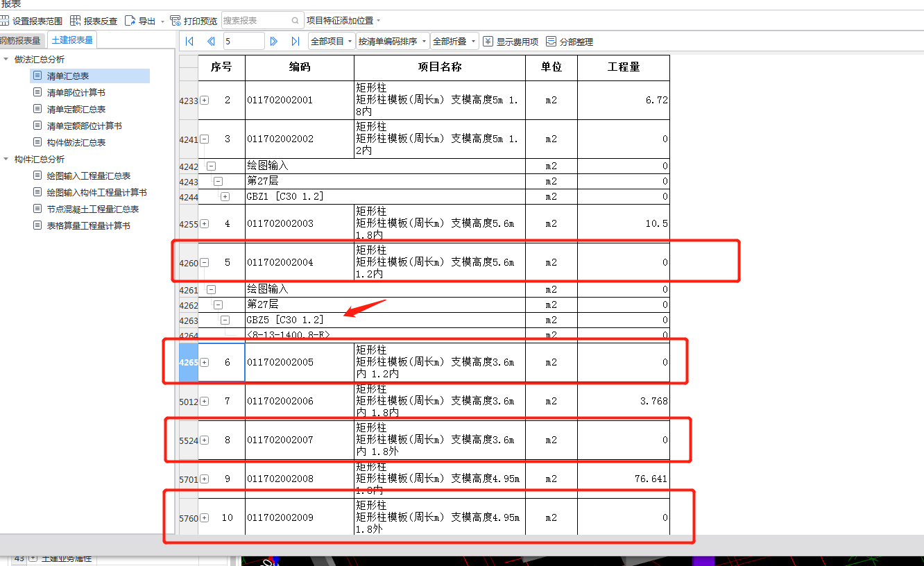The image size is (924, 566).
Task: Click the 显示费用项 button
Action: 511,42
